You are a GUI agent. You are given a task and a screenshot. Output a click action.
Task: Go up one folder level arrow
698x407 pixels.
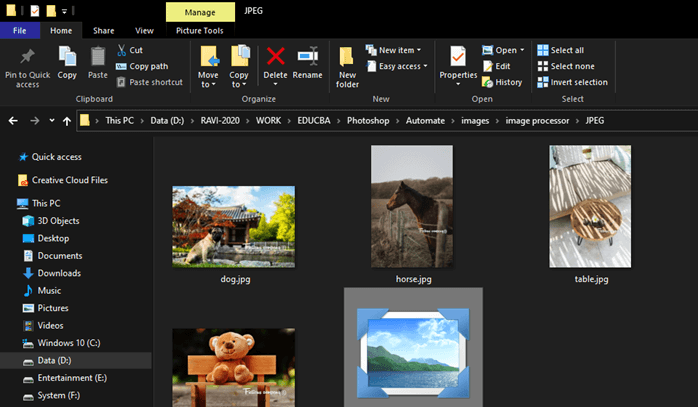(67, 121)
